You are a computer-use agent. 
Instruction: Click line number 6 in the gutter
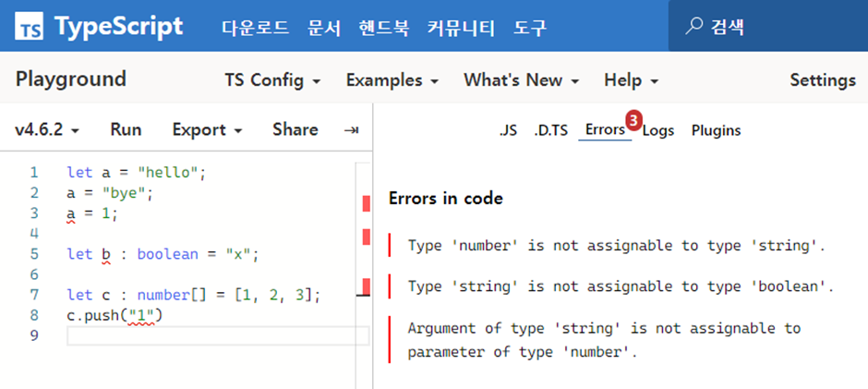coord(34,274)
